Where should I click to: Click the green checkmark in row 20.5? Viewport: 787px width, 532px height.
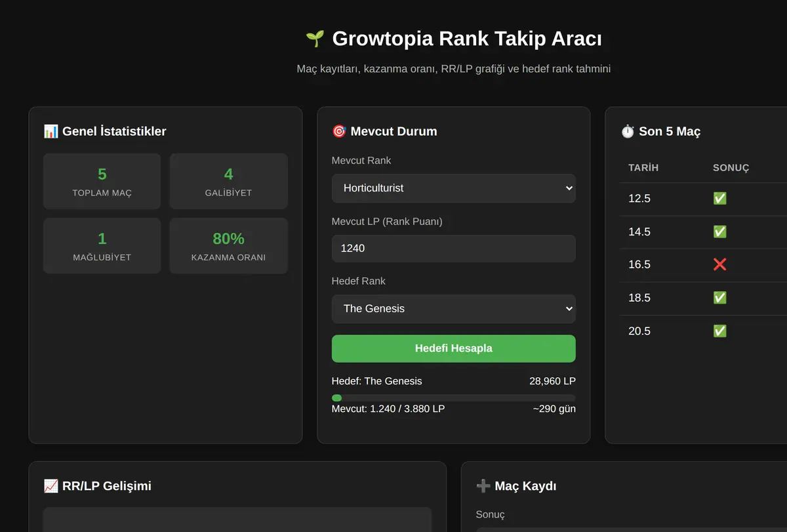[x=719, y=331]
